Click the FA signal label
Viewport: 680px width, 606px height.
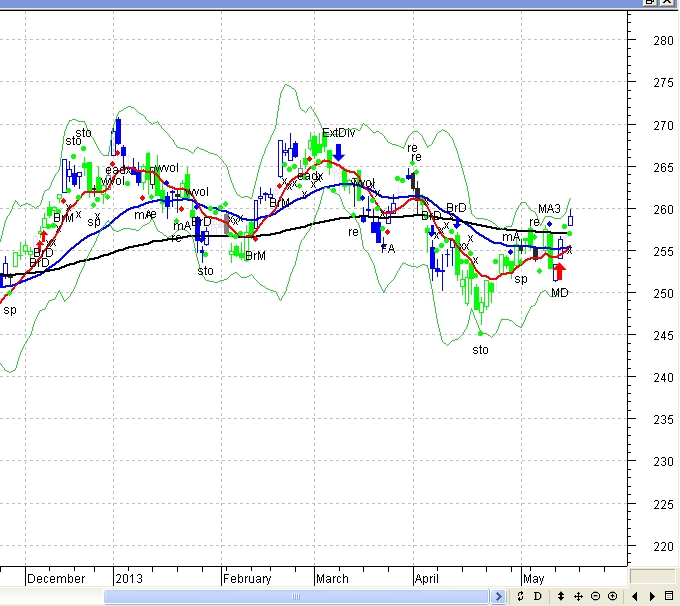pyautogui.click(x=388, y=248)
